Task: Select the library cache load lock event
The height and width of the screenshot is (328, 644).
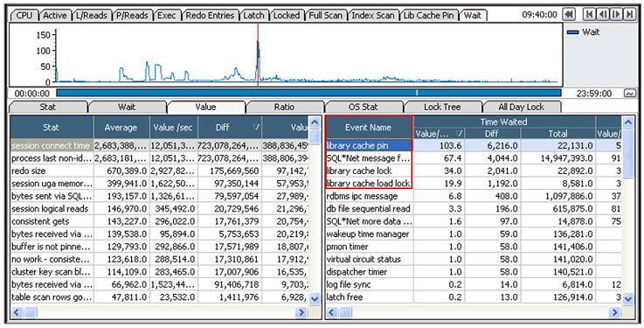Action: pos(474,184)
